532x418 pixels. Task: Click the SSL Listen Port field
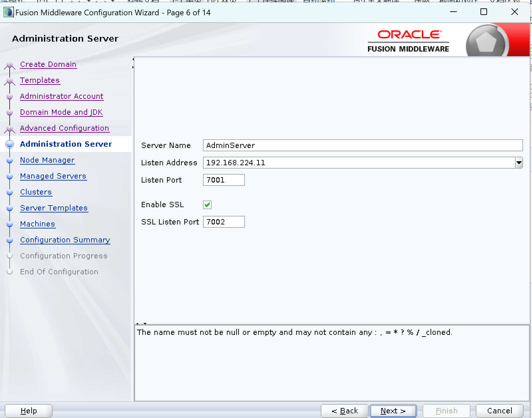tap(224, 222)
